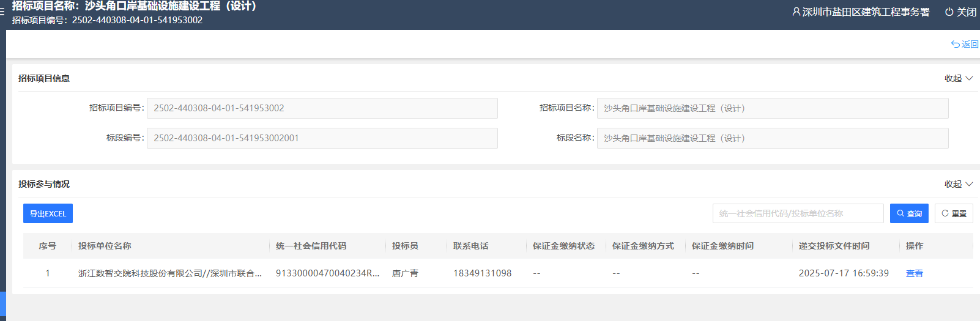The height and width of the screenshot is (321, 980).
Task: Click the 重置 reset button
Action: [x=954, y=213]
